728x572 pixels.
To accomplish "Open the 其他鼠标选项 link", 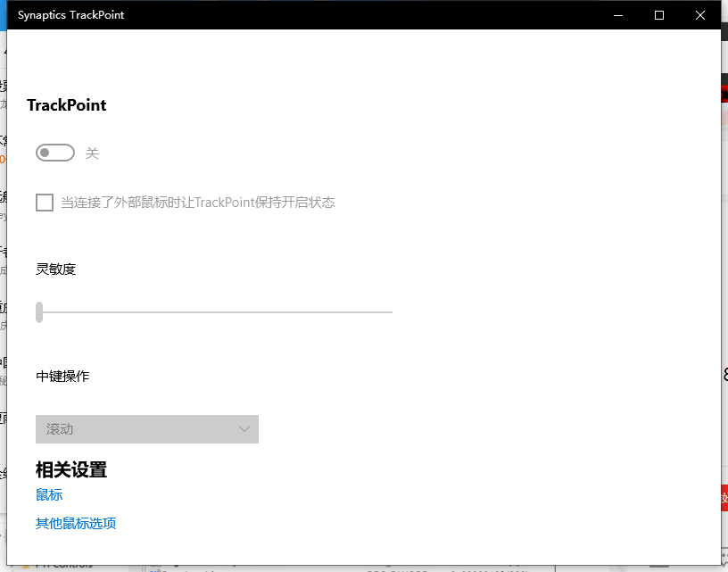I will click(x=76, y=523).
